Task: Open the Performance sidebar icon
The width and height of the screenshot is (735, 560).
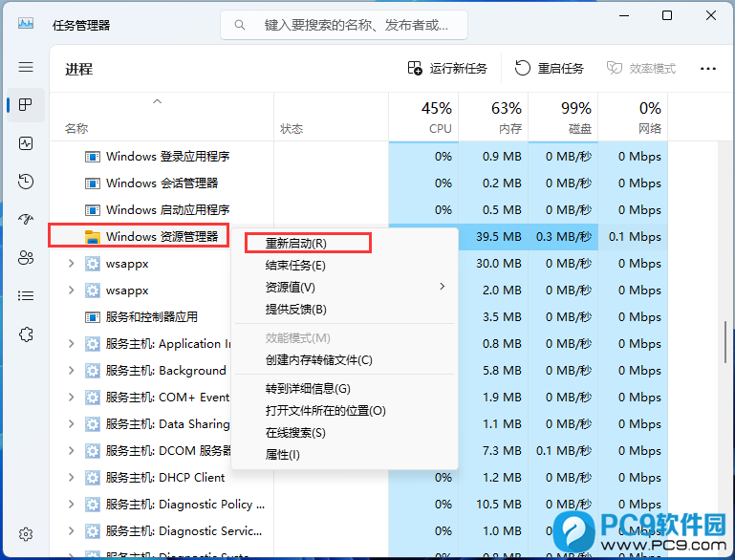Action: click(x=26, y=143)
